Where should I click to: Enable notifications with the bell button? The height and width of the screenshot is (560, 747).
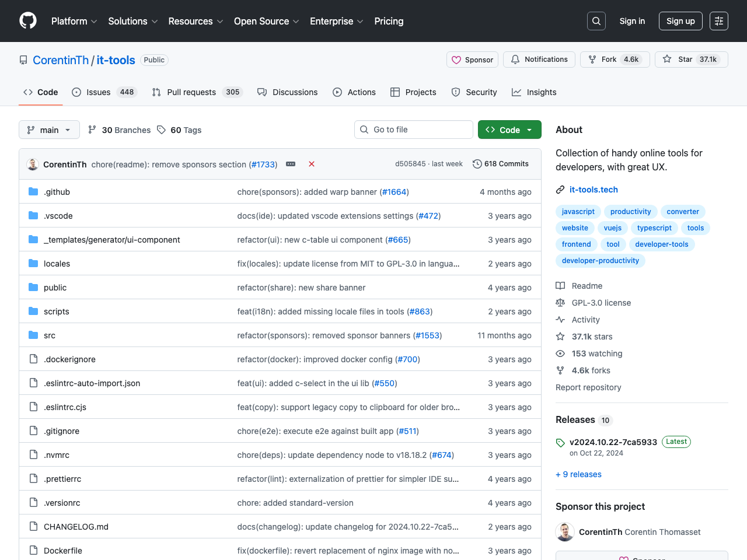coord(539,60)
